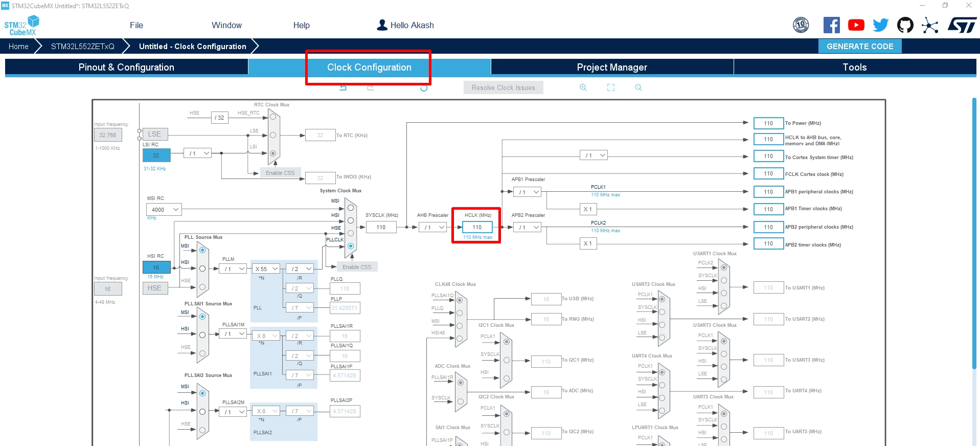This screenshot has height=446, width=980.
Task: Select HSE_RTC in the RTC Clock Mux
Action: click(273, 117)
